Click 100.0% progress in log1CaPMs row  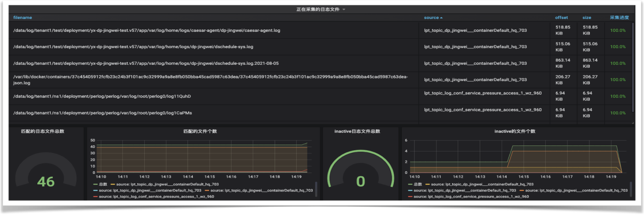tap(618, 113)
